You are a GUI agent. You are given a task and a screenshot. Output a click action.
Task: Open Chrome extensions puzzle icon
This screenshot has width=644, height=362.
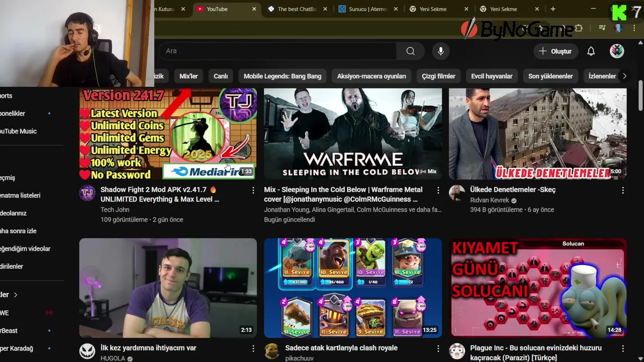coord(579,28)
